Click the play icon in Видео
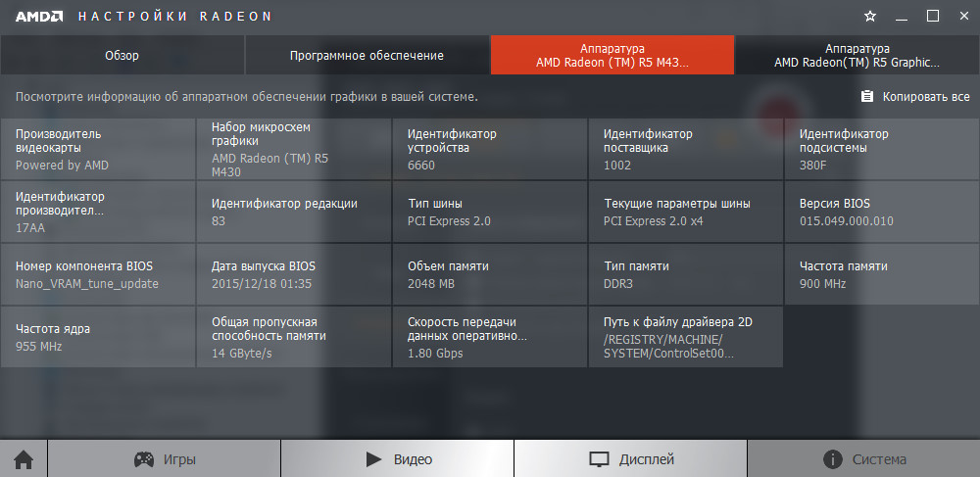The width and height of the screenshot is (980, 477). [373, 460]
